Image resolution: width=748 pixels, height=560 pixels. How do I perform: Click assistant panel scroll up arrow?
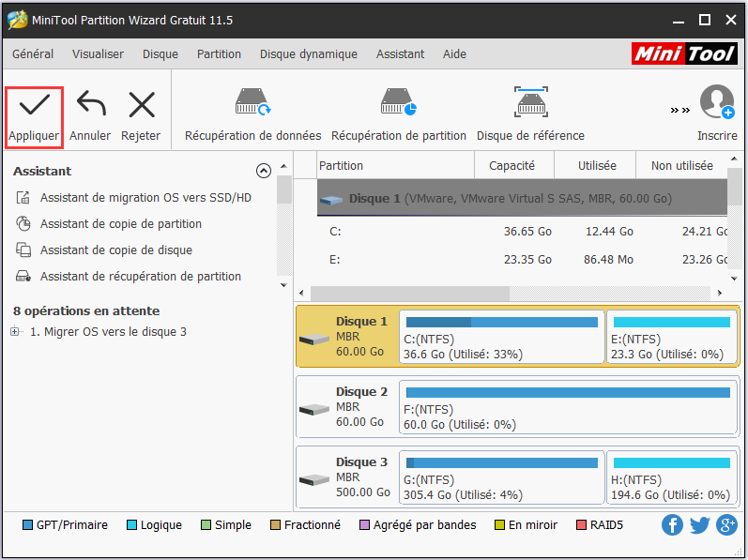click(x=283, y=166)
